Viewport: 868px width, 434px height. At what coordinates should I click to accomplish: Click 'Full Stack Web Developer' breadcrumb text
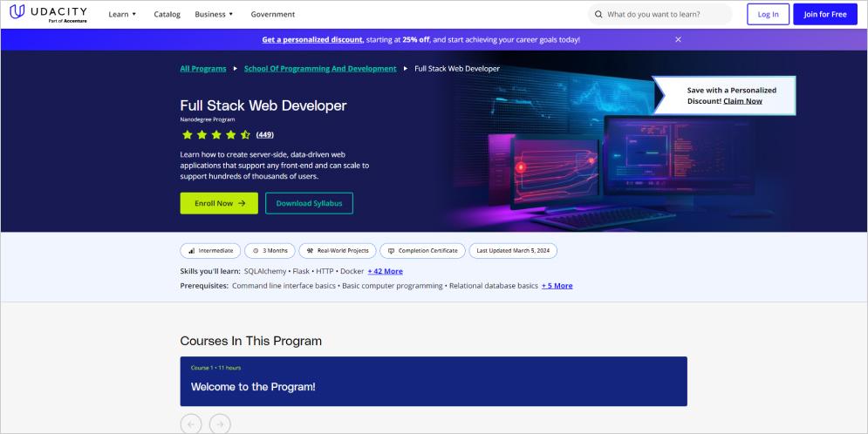coord(457,69)
